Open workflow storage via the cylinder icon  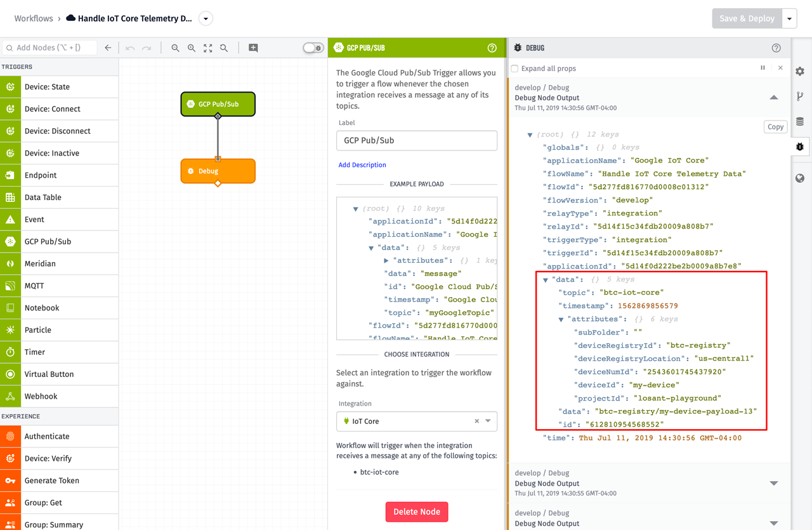[x=800, y=121]
